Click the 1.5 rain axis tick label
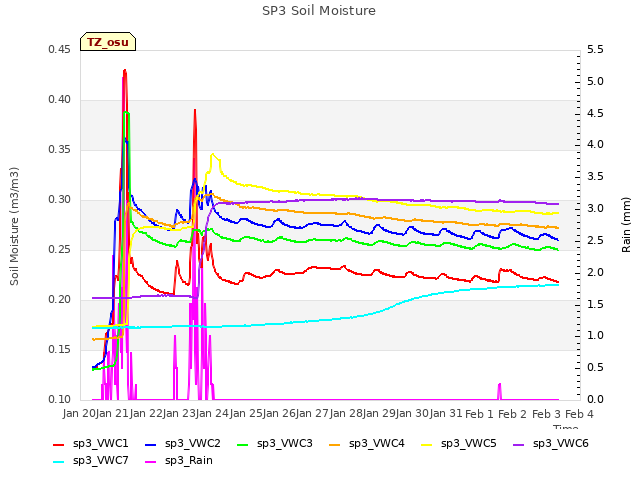 coord(595,304)
